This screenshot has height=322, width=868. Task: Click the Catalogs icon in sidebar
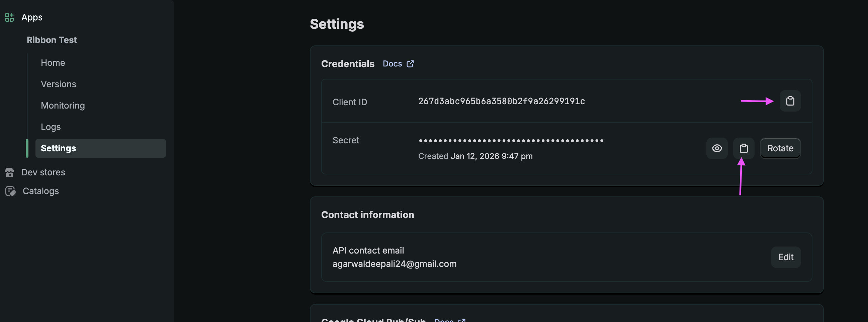(x=10, y=191)
